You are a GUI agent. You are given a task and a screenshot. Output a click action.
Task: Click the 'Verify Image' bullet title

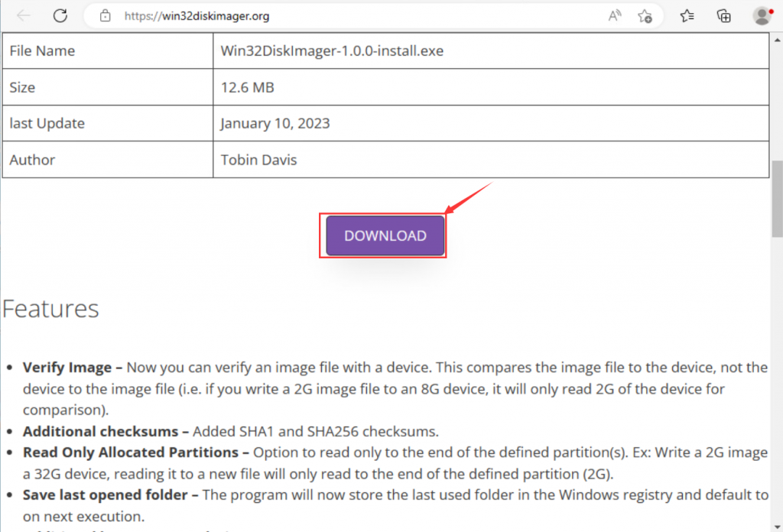[67, 368]
